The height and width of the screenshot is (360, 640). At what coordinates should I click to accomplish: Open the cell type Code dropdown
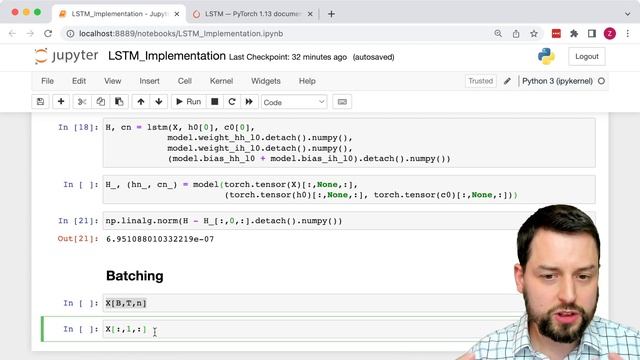click(294, 102)
